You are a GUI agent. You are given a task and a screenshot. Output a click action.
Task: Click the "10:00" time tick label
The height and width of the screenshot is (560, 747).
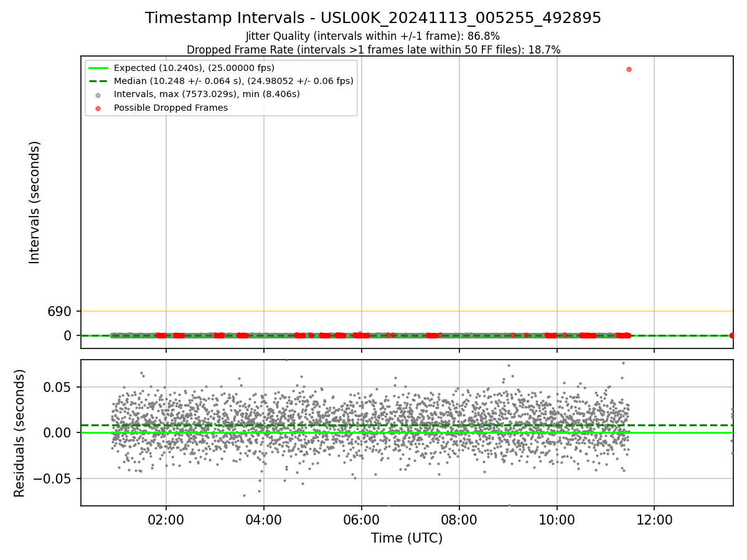click(557, 519)
